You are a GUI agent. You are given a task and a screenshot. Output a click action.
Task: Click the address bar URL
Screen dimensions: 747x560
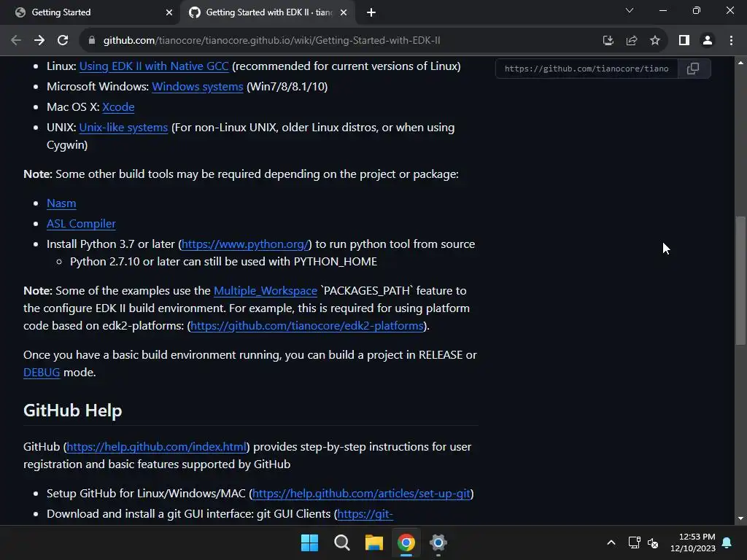[x=271, y=41]
